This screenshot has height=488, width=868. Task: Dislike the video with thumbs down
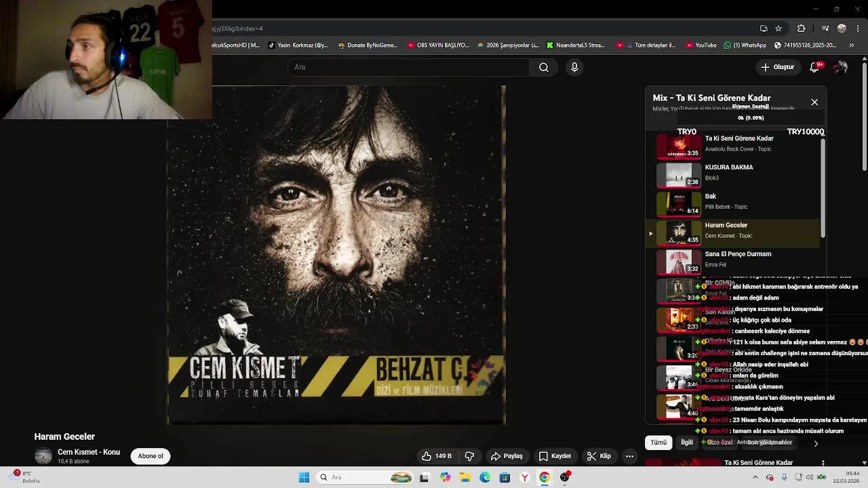pos(469,456)
